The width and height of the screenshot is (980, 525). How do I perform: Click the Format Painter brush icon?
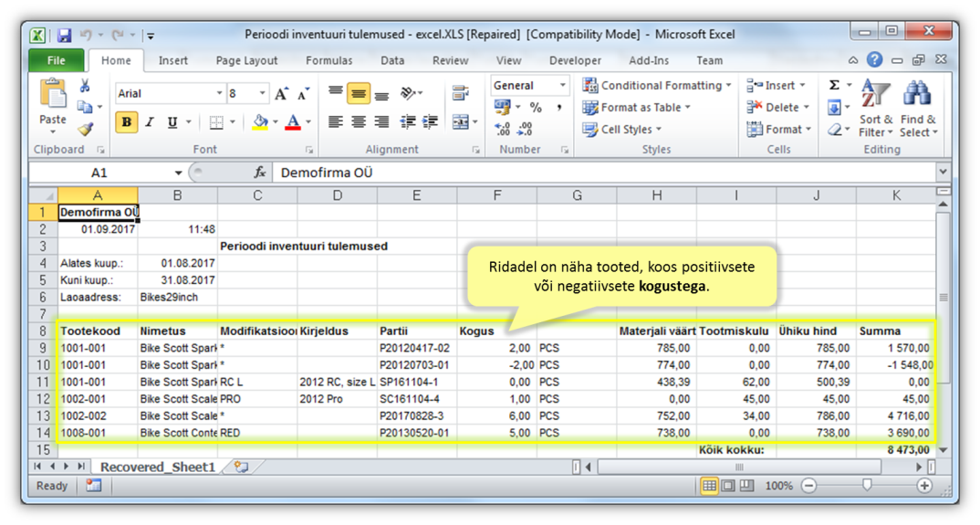coord(85,129)
